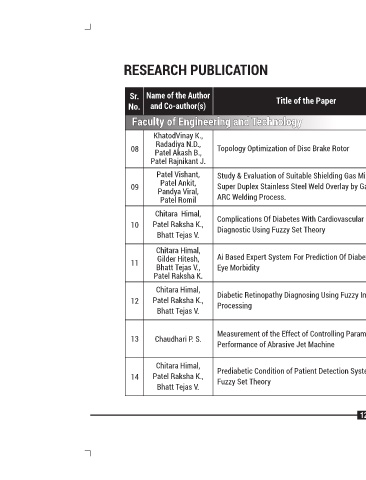Click title Study & Evaluation of Suitable Shielding Gas
Image resolution: width=366 pixels, height=480 pixels.
click(291, 186)
